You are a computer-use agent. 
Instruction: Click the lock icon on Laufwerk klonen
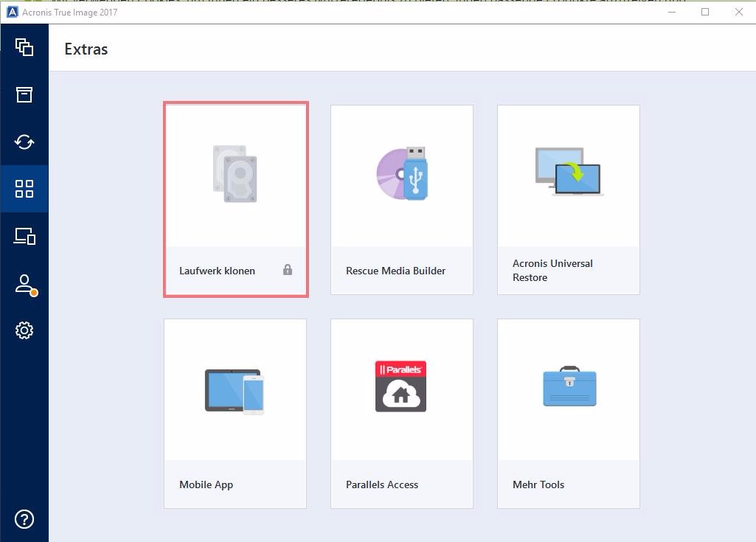coord(288,270)
